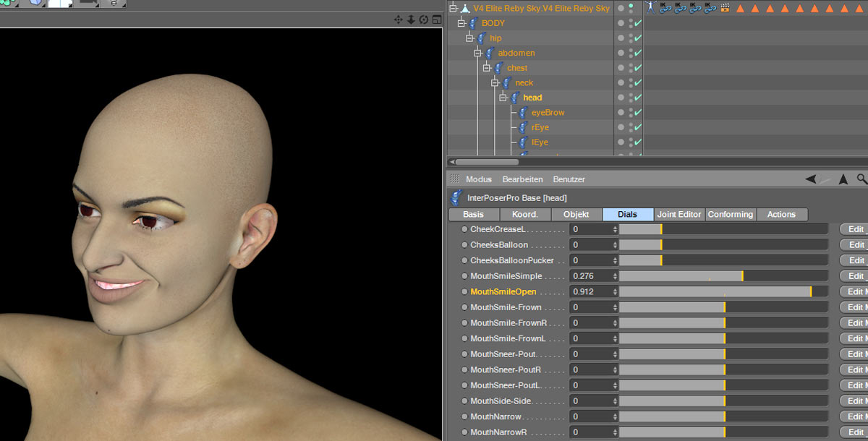Click the figure pose tag on V4 Elite row
Image resolution: width=868 pixels, height=441 pixels.
(x=650, y=8)
